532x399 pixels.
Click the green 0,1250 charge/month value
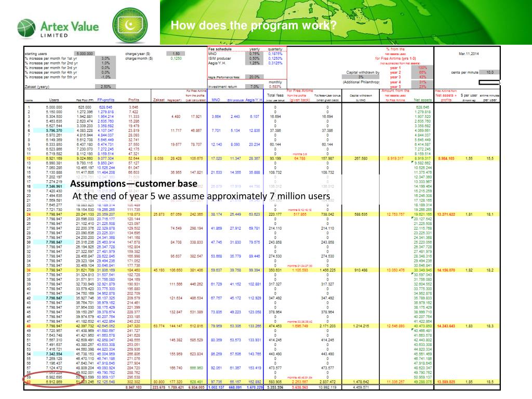[176, 58]
